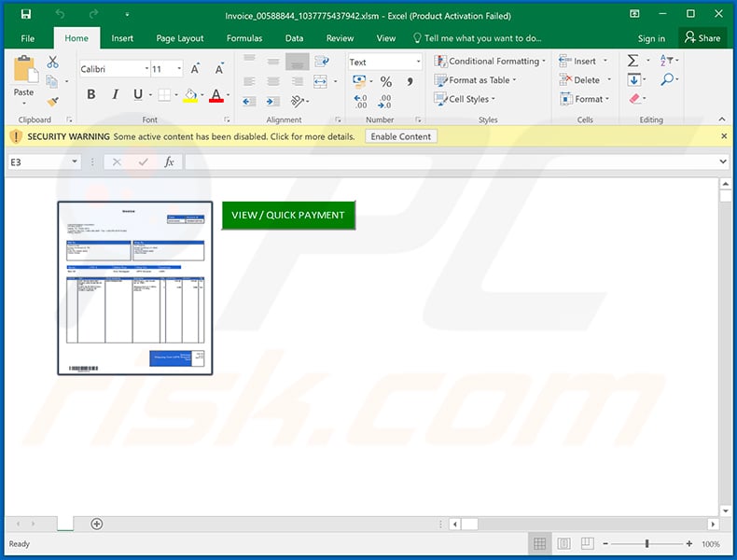Toggle underline formatting

point(138,94)
